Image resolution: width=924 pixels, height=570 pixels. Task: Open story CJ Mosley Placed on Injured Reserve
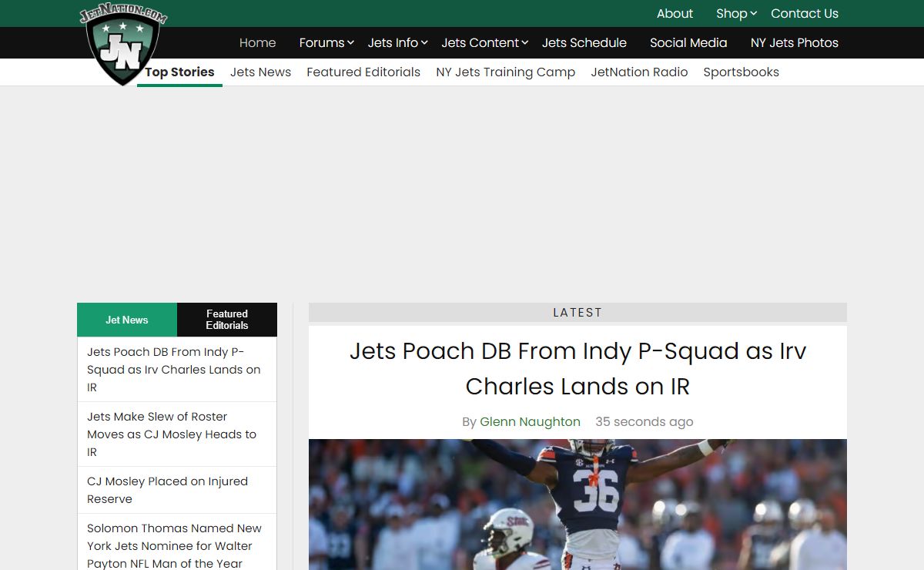click(x=167, y=490)
